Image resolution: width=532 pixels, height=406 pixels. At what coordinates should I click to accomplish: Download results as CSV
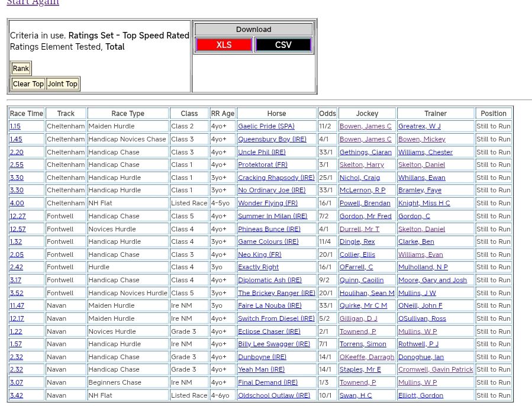[x=283, y=45]
